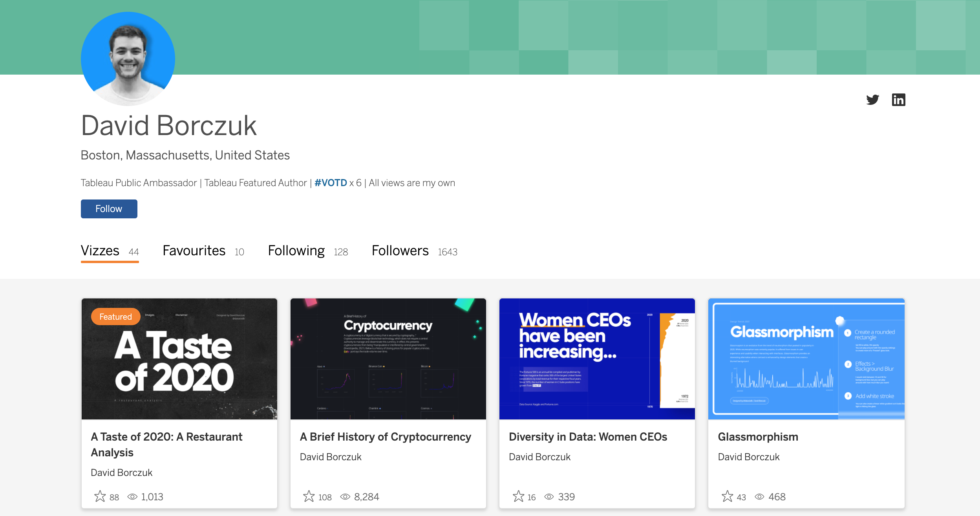Viewport: 980px width, 516px height.
Task: Click star icon on Glassmorphism card
Action: tap(727, 496)
